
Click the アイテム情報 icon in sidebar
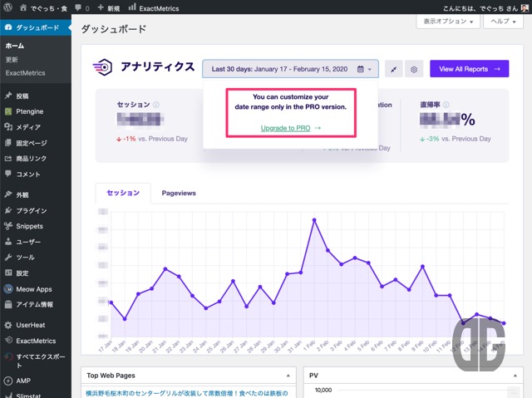point(8,304)
